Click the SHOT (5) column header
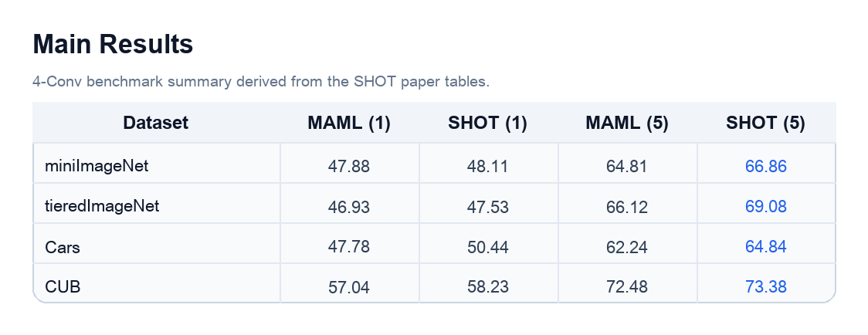 click(x=765, y=123)
